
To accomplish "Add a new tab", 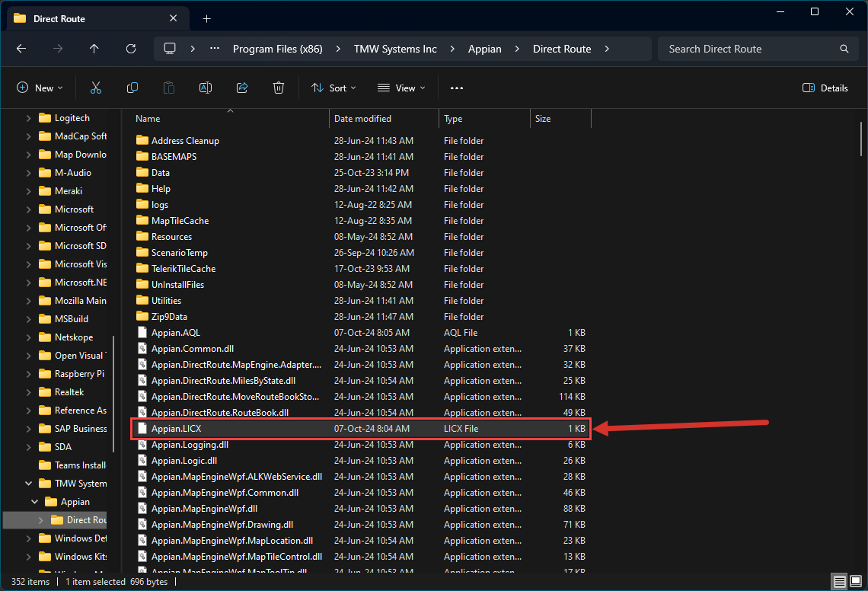I will 206,18.
